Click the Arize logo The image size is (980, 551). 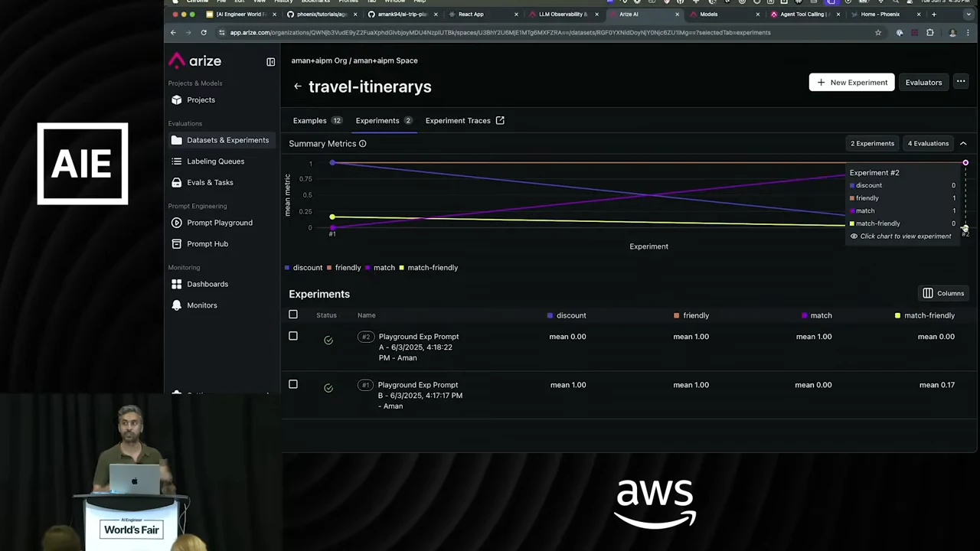point(194,61)
